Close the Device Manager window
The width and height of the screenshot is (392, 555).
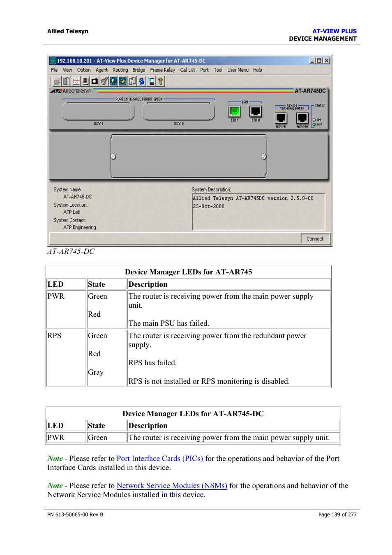(x=327, y=61)
